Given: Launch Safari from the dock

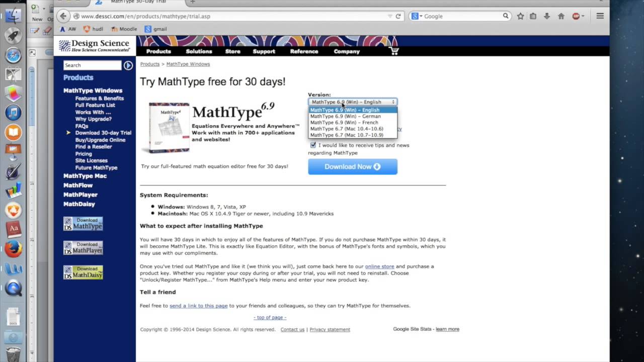Looking at the screenshot, I should click(x=13, y=55).
